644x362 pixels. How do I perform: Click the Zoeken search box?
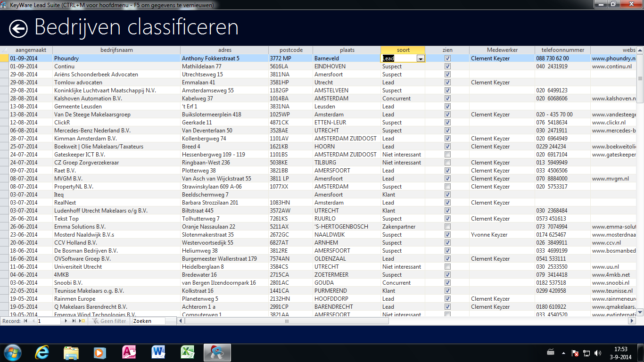(x=148, y=321)
